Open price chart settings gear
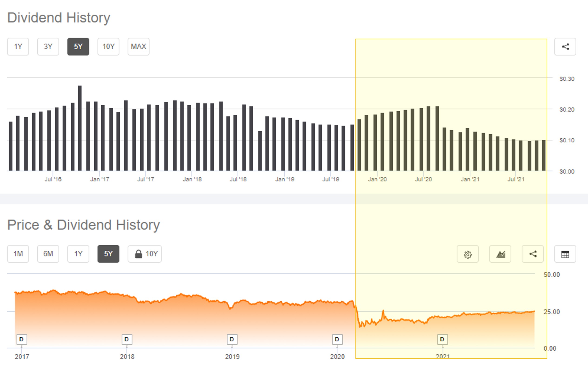This screenshot has width=588, height=369. coord(468,254)
